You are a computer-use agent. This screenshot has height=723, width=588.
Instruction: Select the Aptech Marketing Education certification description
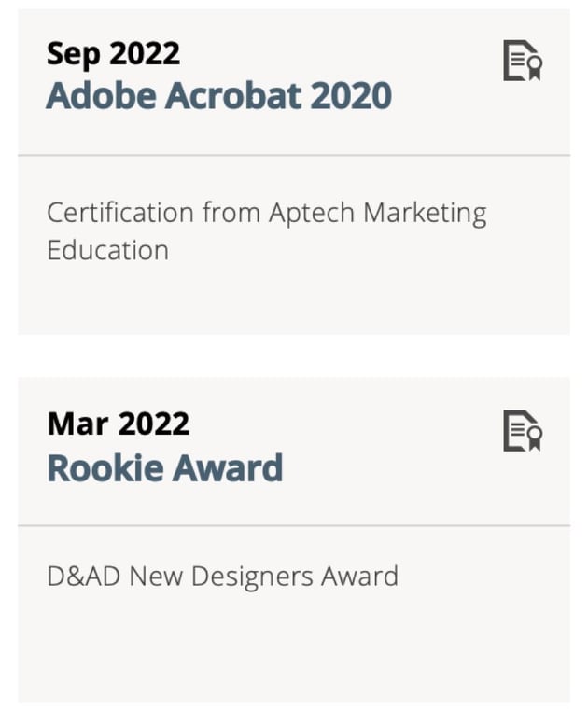click(x=266, y=231)
